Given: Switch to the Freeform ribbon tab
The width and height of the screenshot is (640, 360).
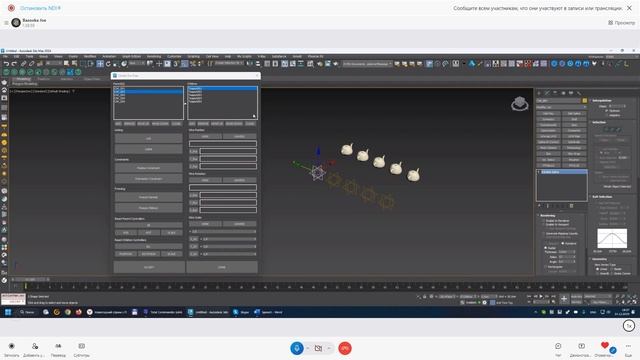Looking at the screenshot, I should pos(43,79).
